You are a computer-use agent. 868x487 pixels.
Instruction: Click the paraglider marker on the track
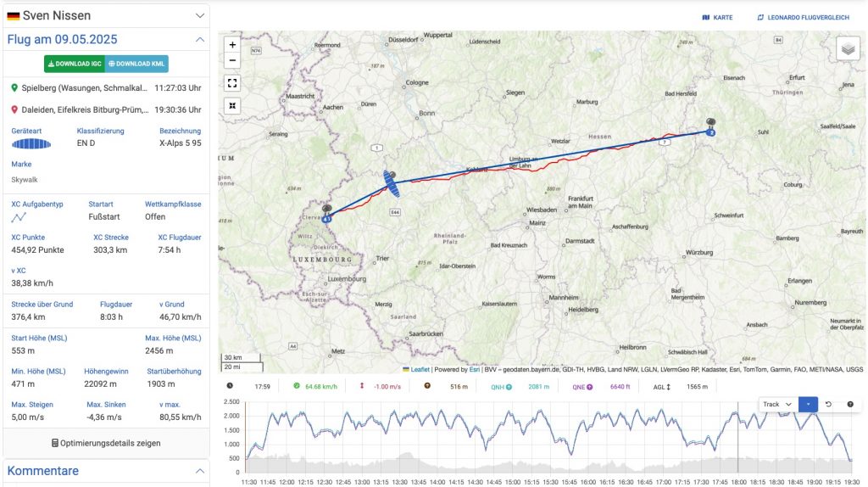click(x=390, y=182)
